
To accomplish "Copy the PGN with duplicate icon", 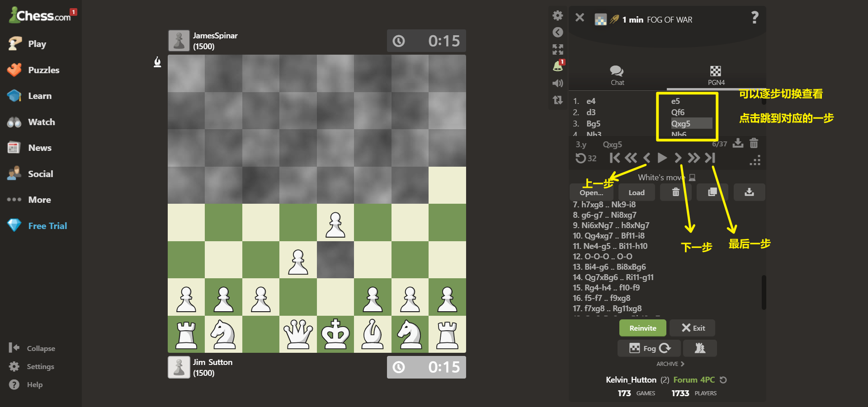I will click(x=712, y=192).
